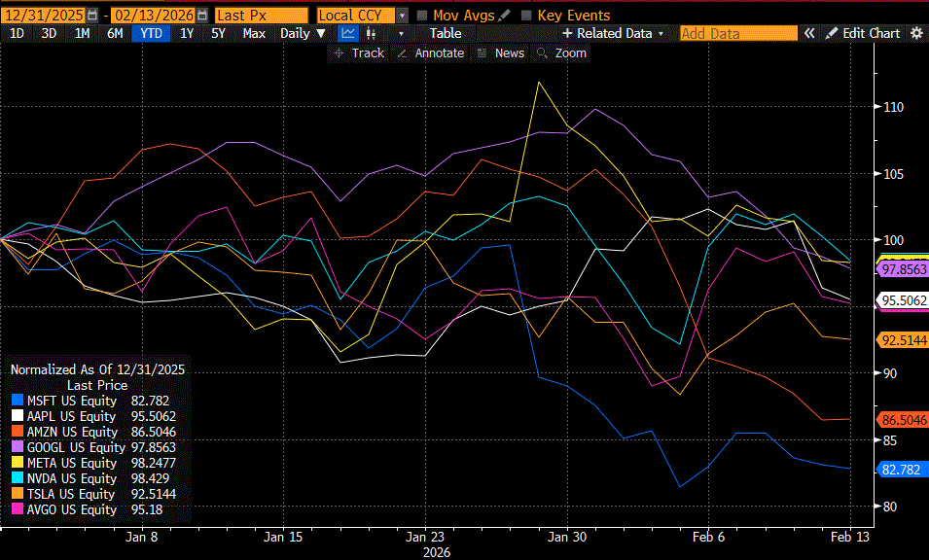The width and height of the screenshot is (929, 560).
Task: Toggle the Track crosshair mode
Action: pos(359,53)
